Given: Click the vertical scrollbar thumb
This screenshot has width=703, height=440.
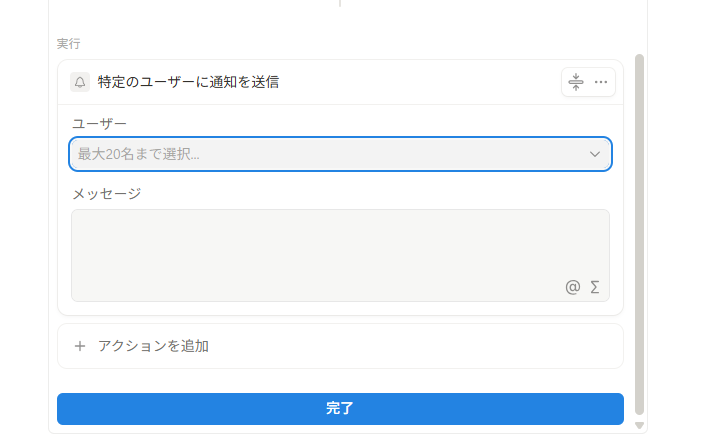Looking at the screenshot, I should pyautogui.click(x=639, y=235).
